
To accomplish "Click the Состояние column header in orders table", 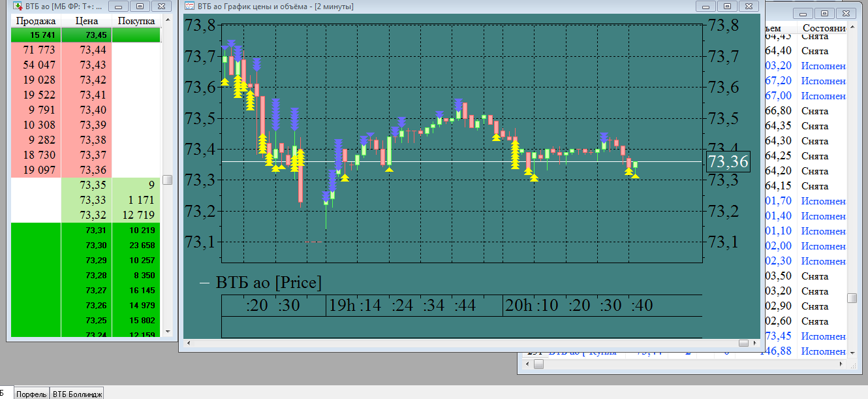I will 824,29.
